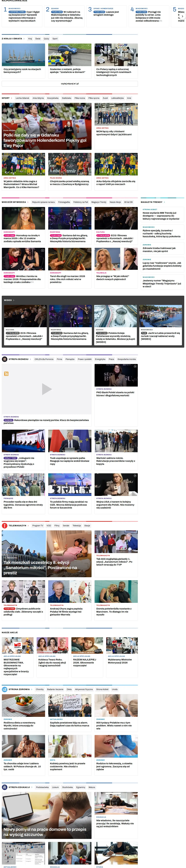Click the camera icon on 'Wróżba z tarota' photo
This screenshot has width=186, height=868.
[x=43, y=250]
